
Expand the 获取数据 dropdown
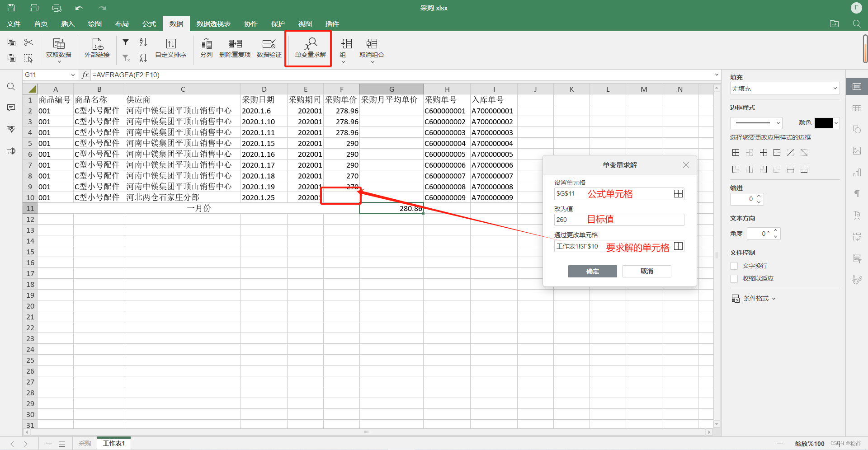(x=59, y=61)
